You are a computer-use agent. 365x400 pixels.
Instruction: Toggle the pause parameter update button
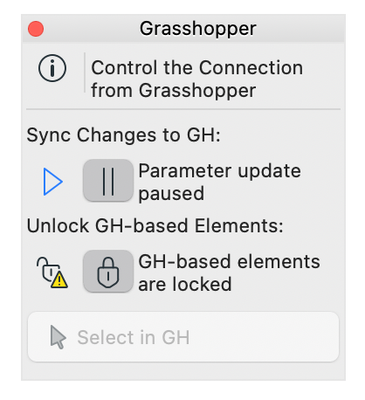(108, 180)
